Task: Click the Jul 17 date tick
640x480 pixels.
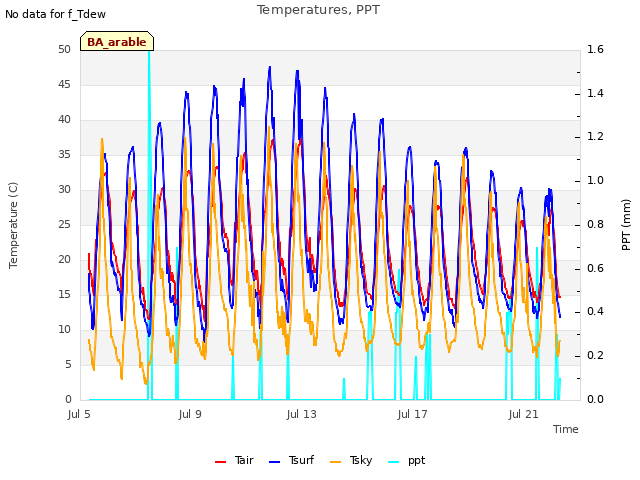Action: click(x=412, y=414)
